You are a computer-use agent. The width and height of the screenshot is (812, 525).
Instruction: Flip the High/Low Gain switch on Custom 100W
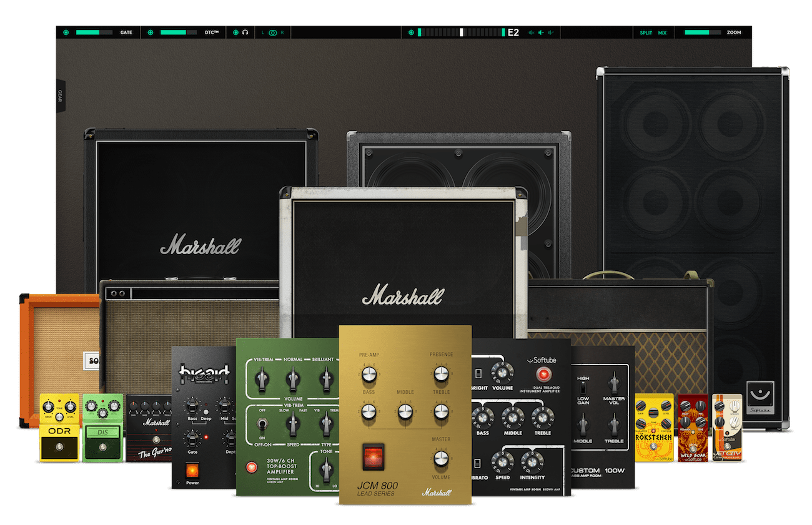point(583,388)
